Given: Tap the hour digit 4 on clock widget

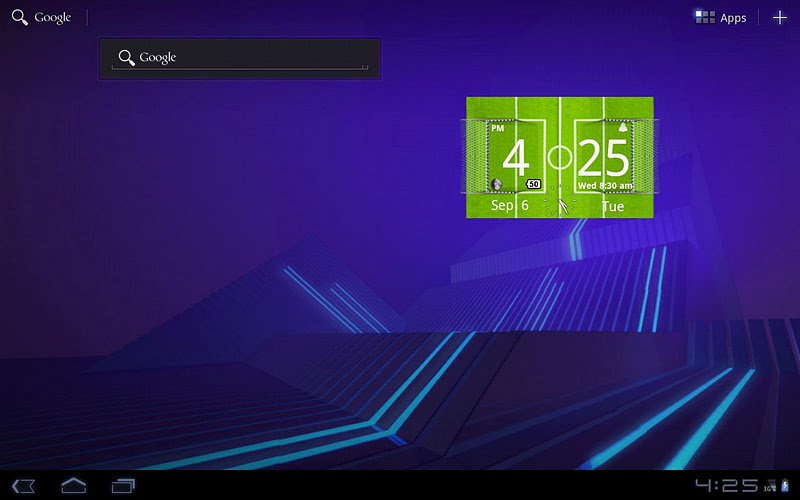Looking at the screenshot, I should coord(515,158).
